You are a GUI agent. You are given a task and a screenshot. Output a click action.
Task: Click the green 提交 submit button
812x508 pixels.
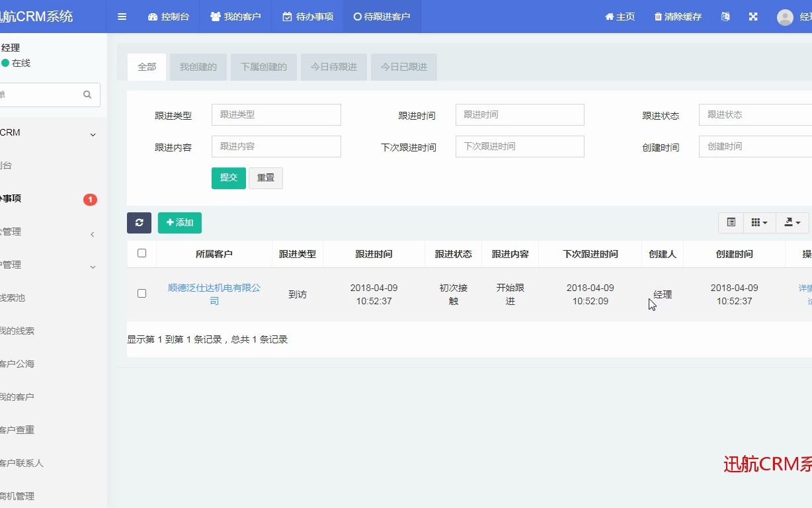click(228, 177)
